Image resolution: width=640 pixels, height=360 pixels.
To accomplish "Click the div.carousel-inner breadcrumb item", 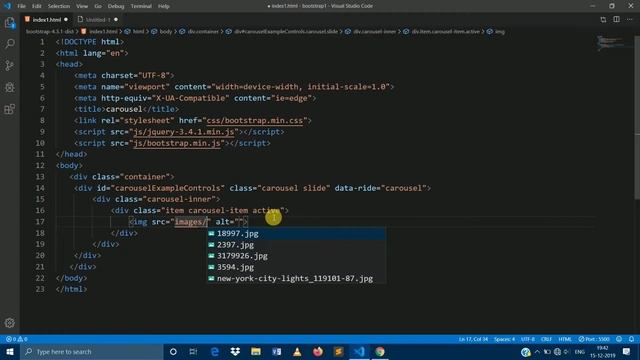I will point(374,31).
